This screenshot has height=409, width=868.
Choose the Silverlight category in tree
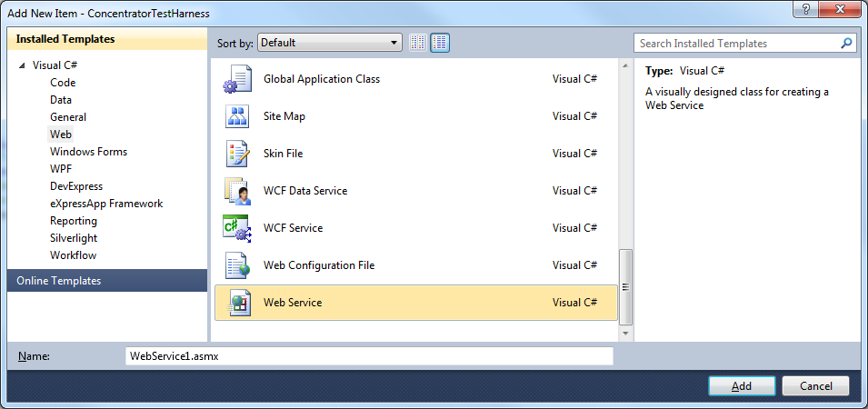74,238
